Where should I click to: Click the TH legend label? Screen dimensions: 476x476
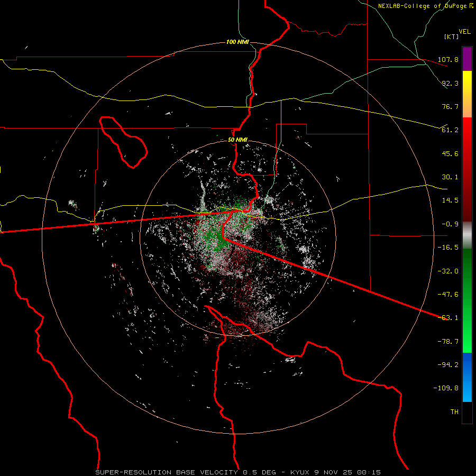(x=454, y=412)
